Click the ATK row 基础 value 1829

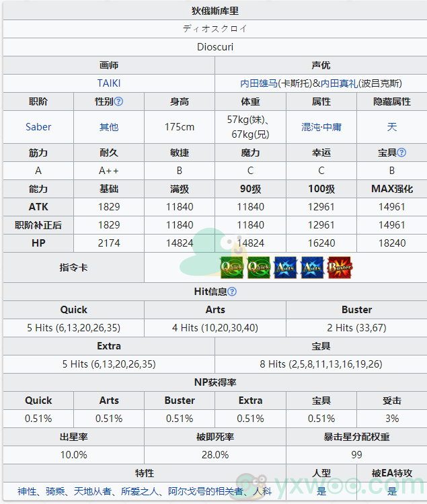(109, 207)
